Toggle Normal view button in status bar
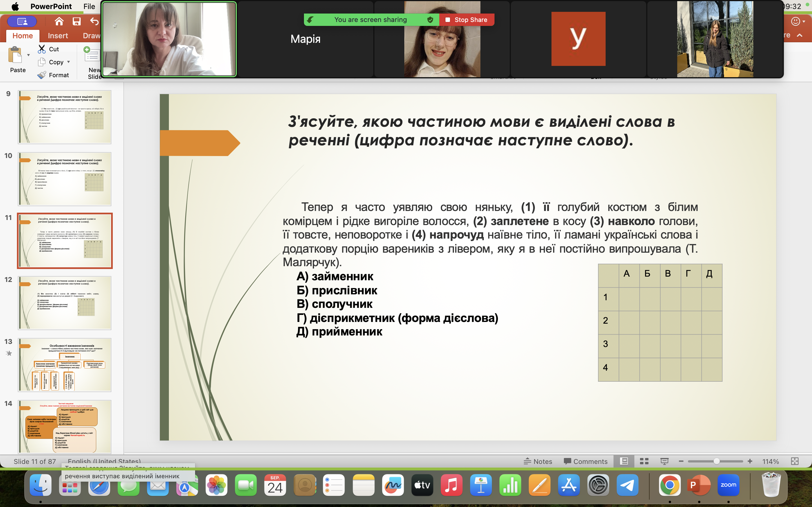This screenshot has width=812, height=507. (x=624, y=461)
